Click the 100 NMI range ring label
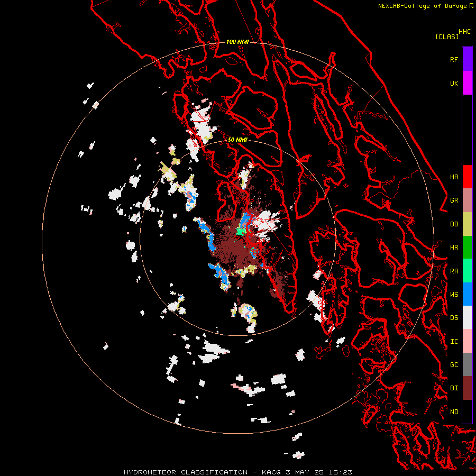 [237, 42]
